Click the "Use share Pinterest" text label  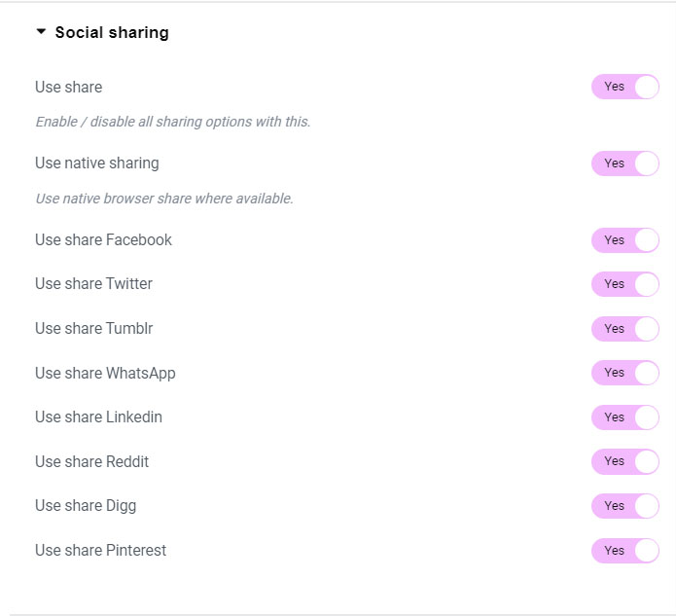[100, 551]
